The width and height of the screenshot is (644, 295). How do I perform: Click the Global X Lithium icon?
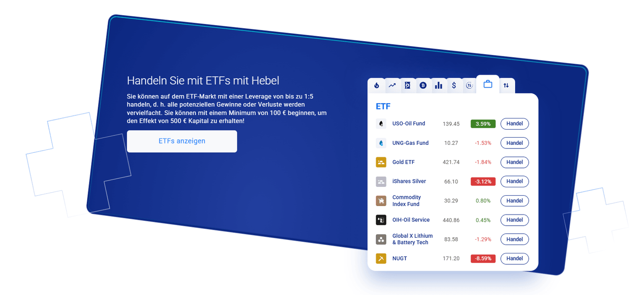[381, 239]
